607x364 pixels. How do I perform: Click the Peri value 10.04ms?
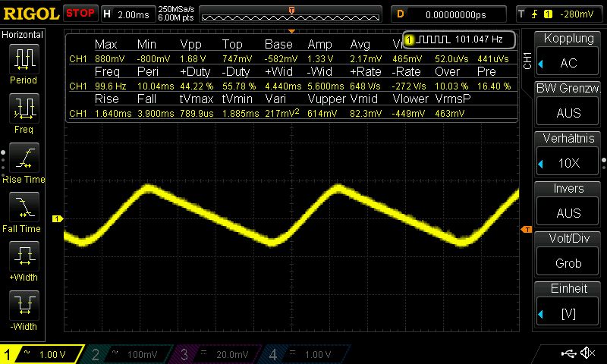156,86
